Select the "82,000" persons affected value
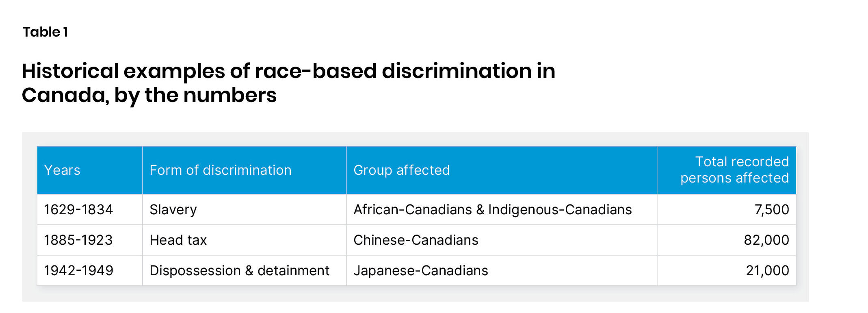Screen dimensions: 868x313 (766, 240)
